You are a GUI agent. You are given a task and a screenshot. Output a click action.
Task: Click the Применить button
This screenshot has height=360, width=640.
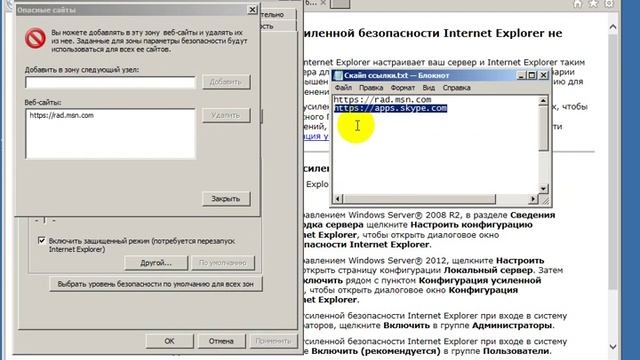pos(273,341)
